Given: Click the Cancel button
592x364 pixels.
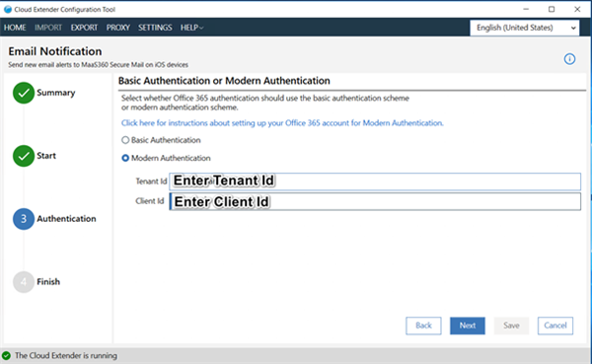Looking at the screenshot, I should (555, 326).
